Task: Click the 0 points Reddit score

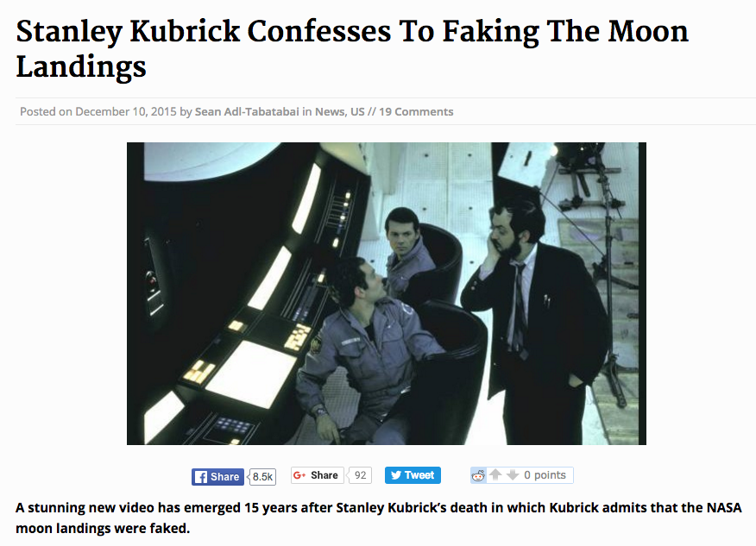Action: click(x=545, y=475)
